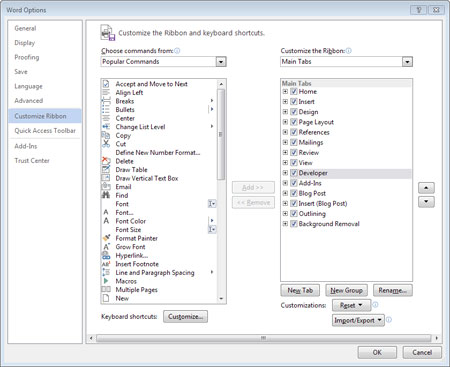Expand the Add-Ins tab tree node
The width and height of the screenshot is (450, 367).
(285, 183)
